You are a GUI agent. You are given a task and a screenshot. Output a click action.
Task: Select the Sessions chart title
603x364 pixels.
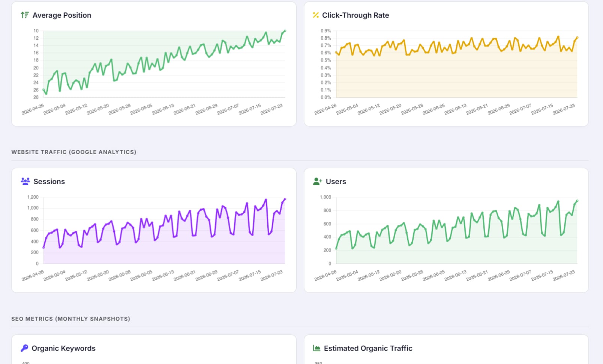(x=49, y=182)
